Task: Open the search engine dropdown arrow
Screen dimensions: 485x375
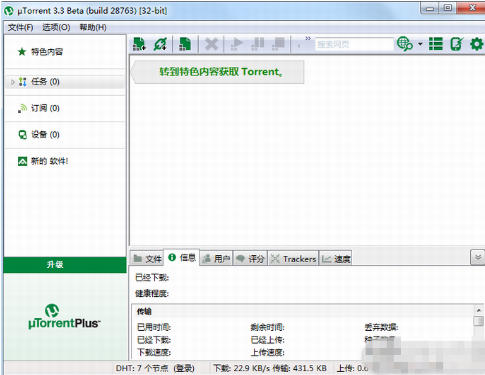Action: click(420, 44)
